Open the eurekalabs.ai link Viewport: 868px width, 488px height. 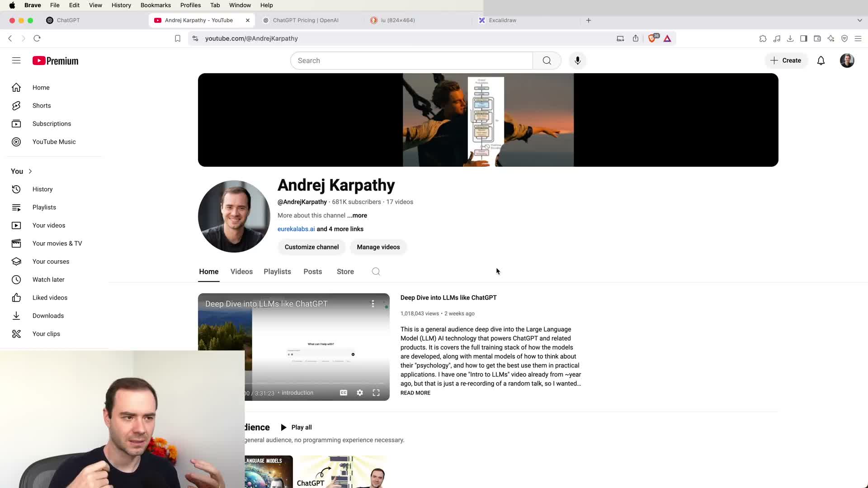296,229
